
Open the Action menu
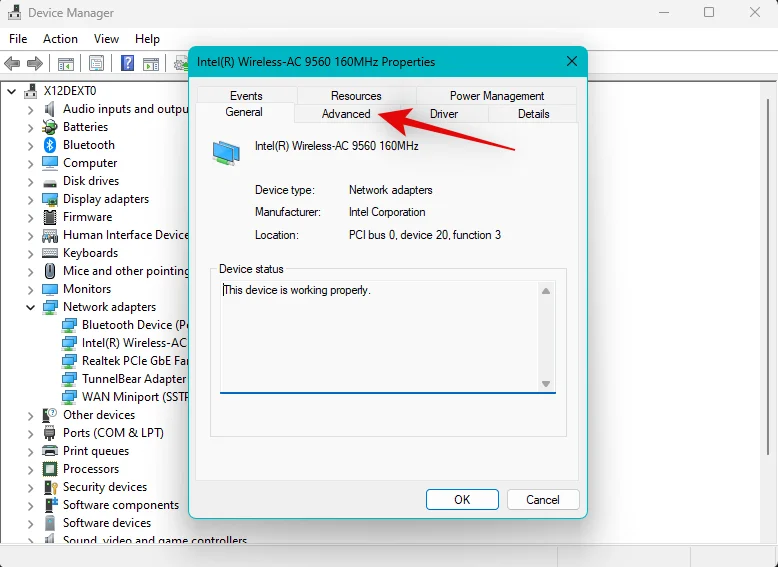coord(60,39)
